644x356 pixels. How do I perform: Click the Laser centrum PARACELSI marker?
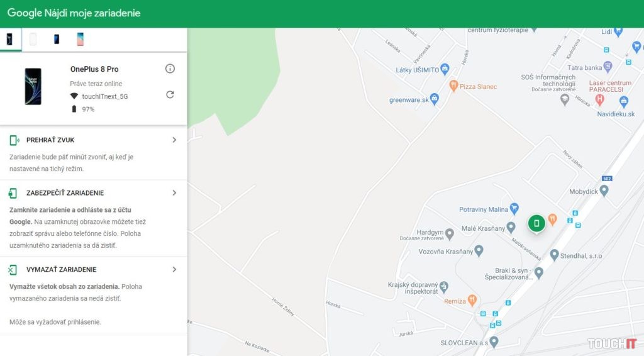pyautogui.click(x=600, y=99)
